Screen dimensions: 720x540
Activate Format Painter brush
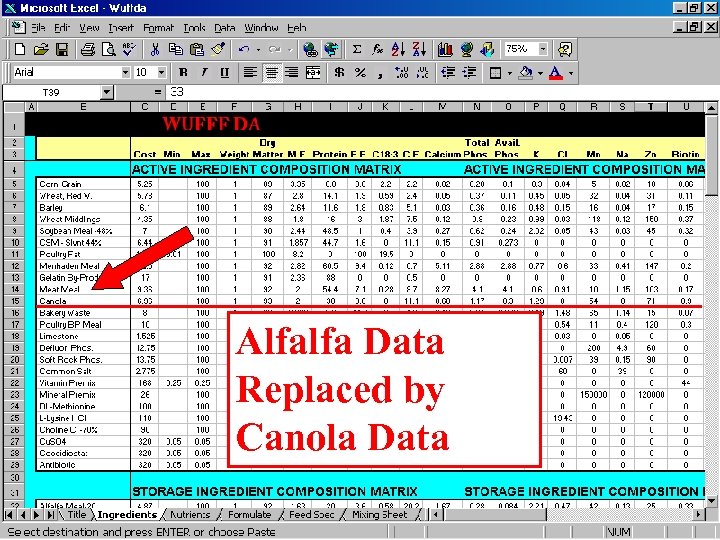pyautogui.click(x=218, y=49)
